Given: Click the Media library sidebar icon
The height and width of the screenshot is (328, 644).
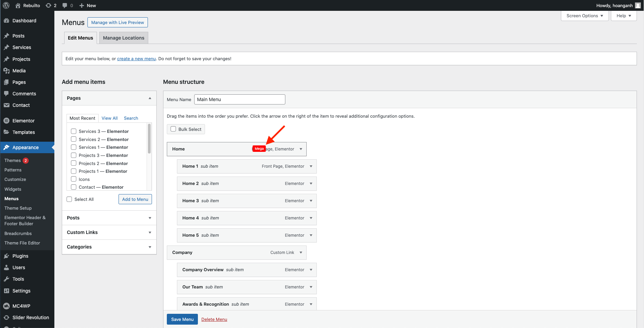Looking at the screenshot, I should (x=6, y=71).
